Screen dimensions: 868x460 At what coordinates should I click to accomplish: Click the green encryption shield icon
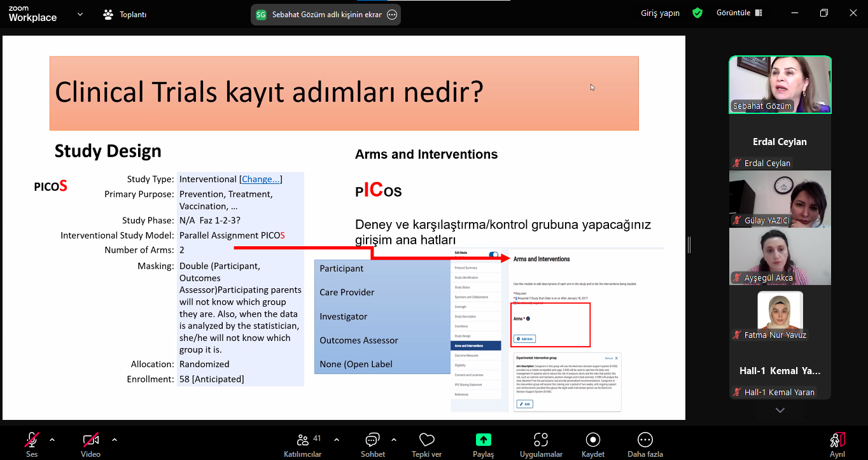pos(697,13)
